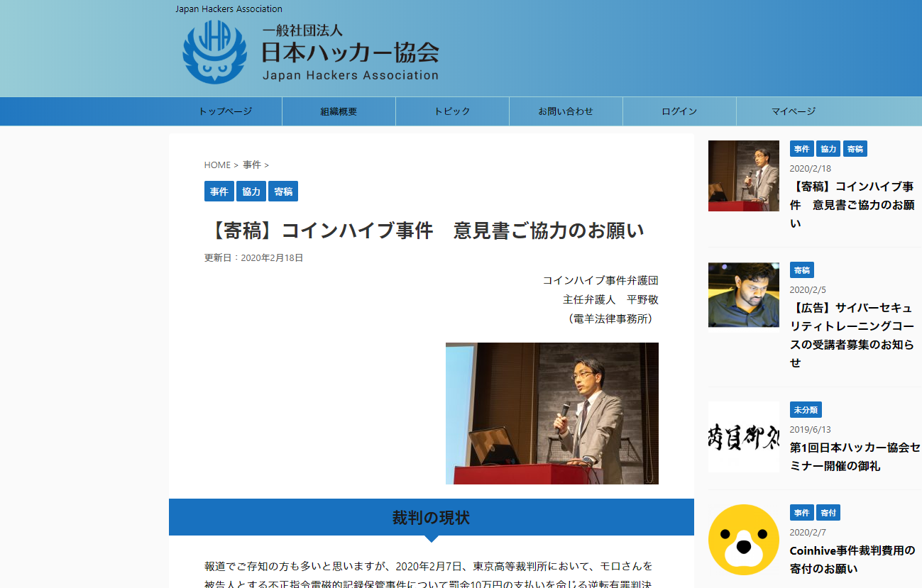
Task: Select the 協力 tag above the article title
Action: 251,192
